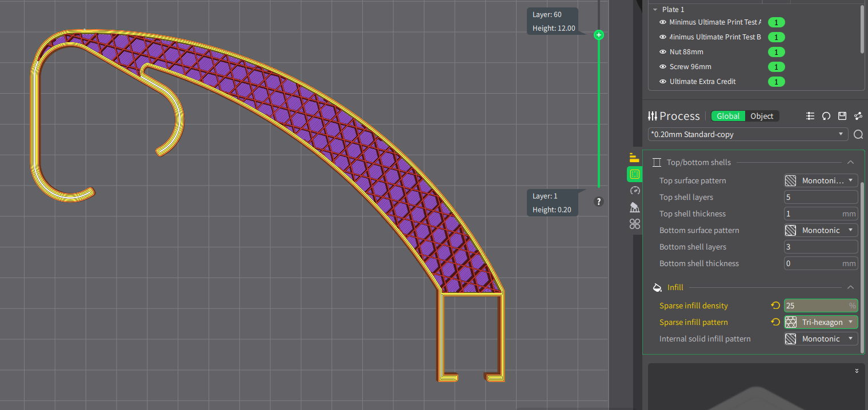Open the Sparse infill pattern dropdown
The width and height of the screenshot is (868, 410).
tap(821, 322)
